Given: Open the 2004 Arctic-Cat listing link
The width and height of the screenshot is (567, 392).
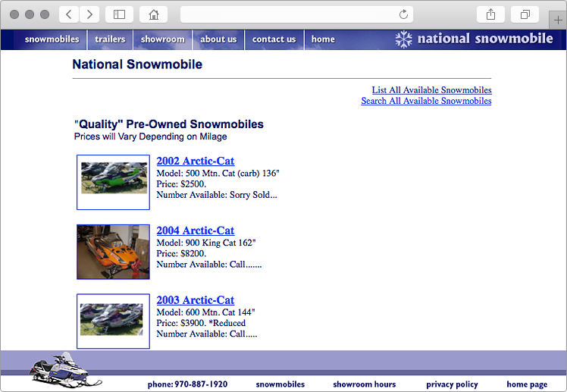Looking at the screenshot, I should (196, 230).
